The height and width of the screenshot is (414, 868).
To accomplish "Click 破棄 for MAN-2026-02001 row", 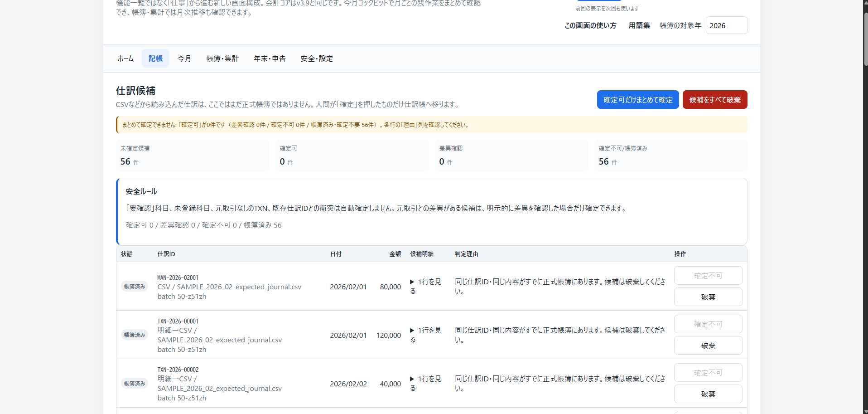I will 708,297.
